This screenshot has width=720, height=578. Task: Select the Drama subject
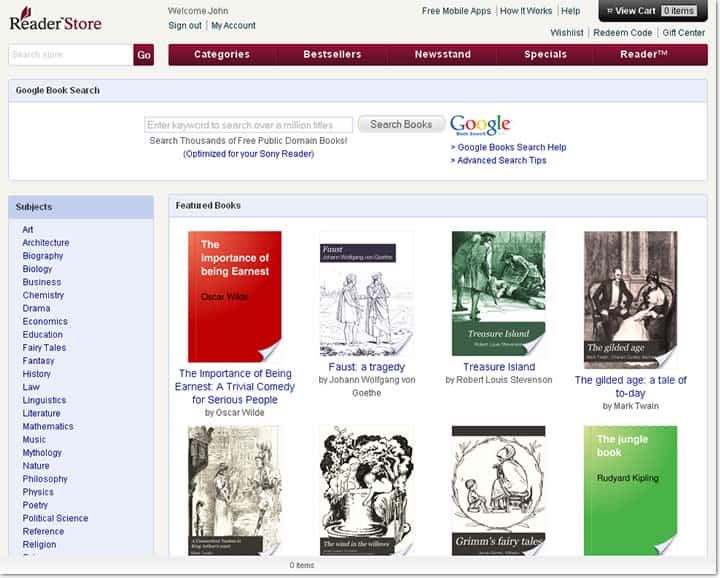[x=36, y=309]
